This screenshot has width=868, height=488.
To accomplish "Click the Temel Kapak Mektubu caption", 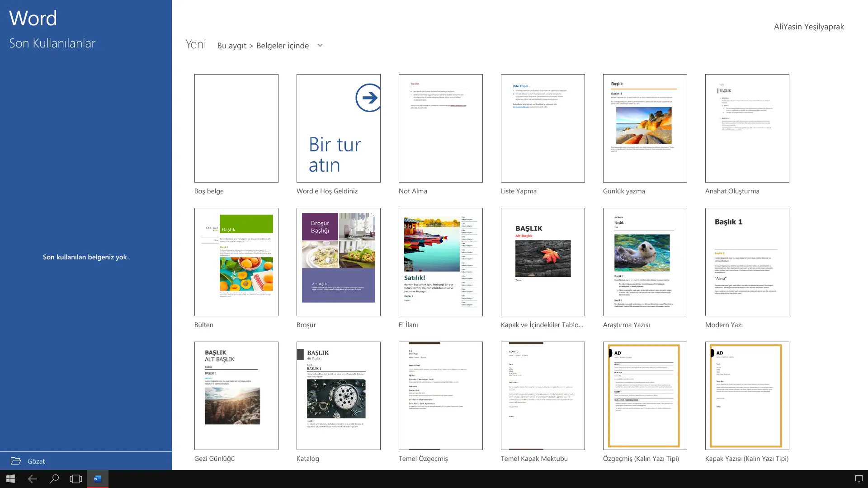I will click(x=534, y=459).
